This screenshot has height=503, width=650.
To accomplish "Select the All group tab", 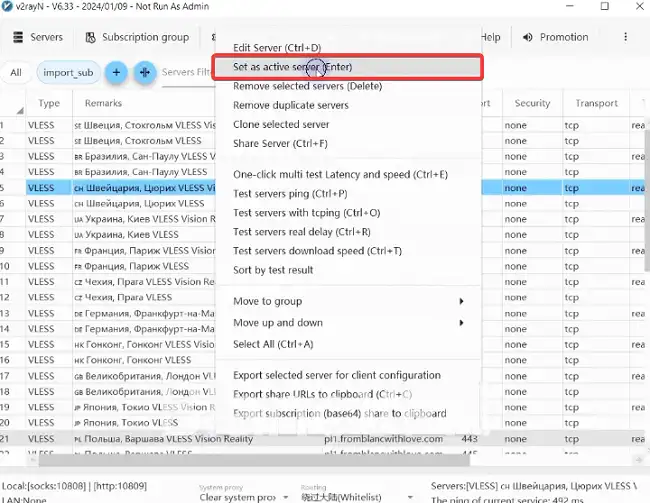I will point(16,73).
